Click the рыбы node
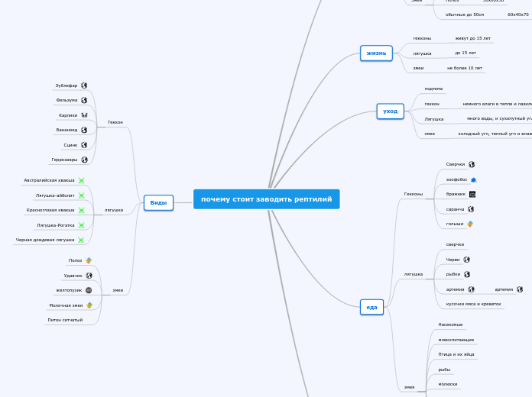532x397 pixels. tap(444, 370)
